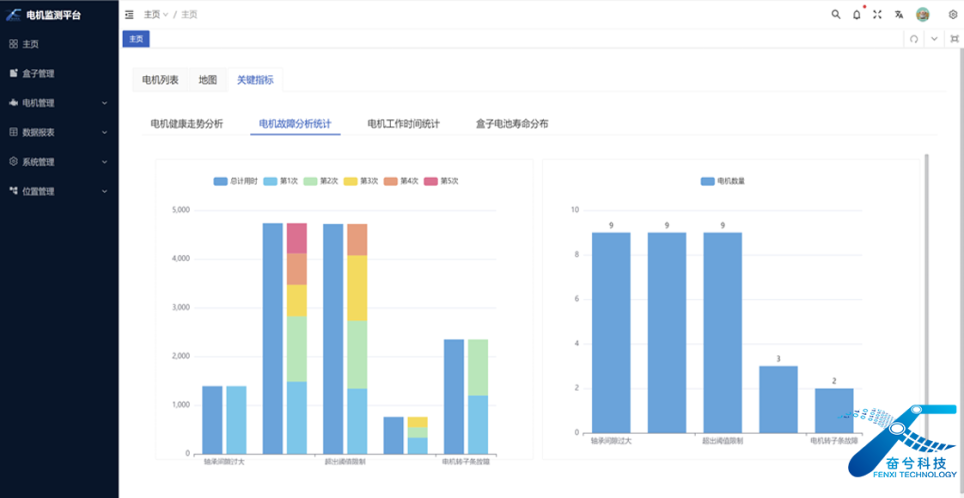Expand the 系统管理 sidebar menu

pos(58,161)
